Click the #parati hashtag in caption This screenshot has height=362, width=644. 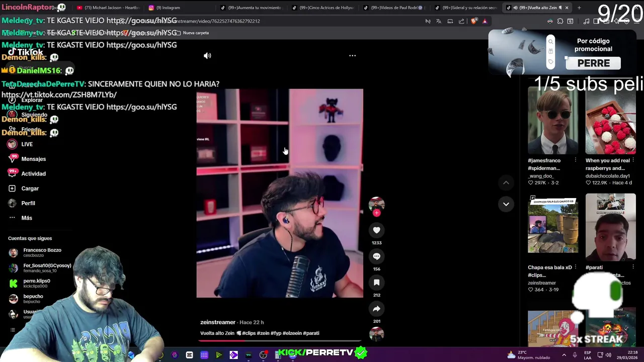[311, 333]
